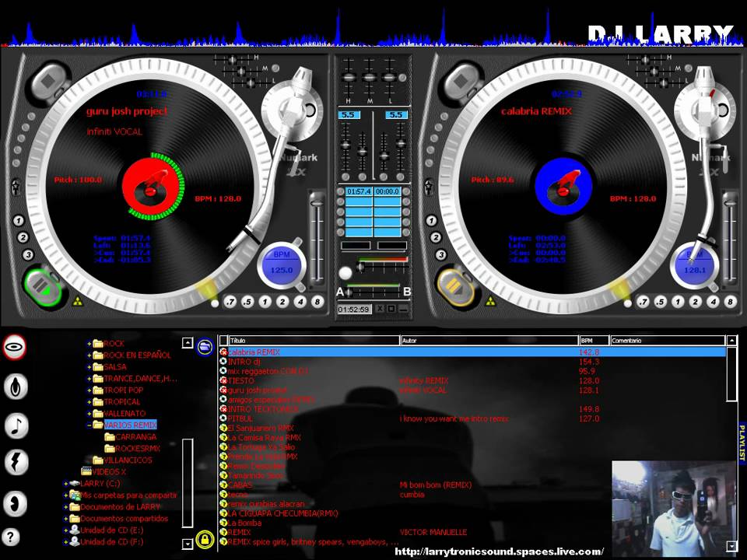Click the right deck yellow play/pause button

point(455,287)
